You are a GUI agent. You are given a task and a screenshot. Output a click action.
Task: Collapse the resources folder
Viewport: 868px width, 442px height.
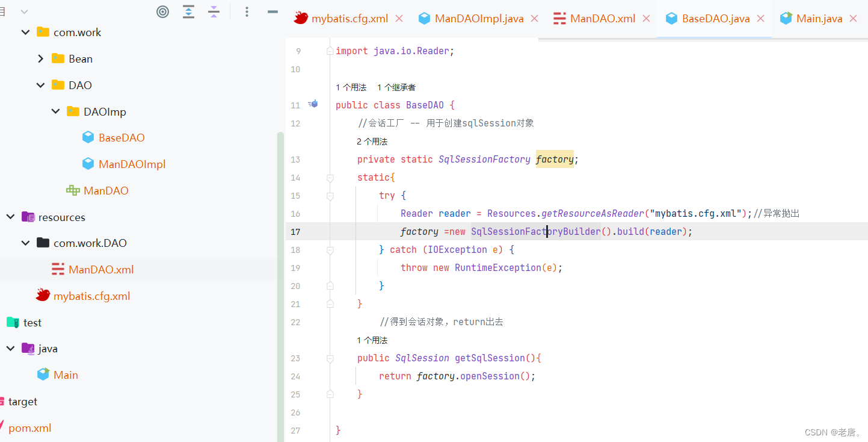tap(10, 217)
